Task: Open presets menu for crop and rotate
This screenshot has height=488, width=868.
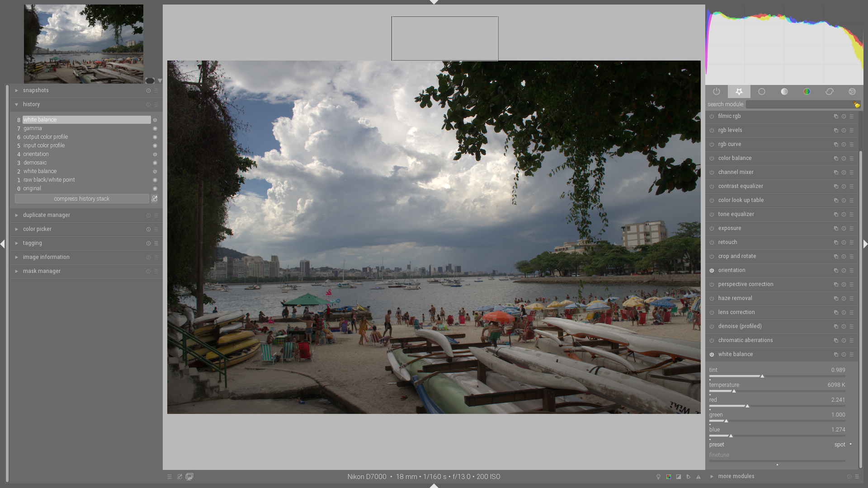Action: (x=852, y=257)
